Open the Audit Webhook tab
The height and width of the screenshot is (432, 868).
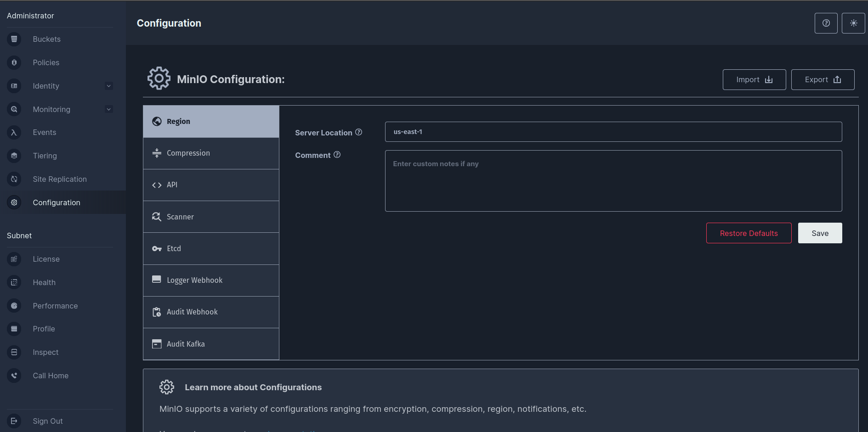pyautogui.click(x=211, y=312)
